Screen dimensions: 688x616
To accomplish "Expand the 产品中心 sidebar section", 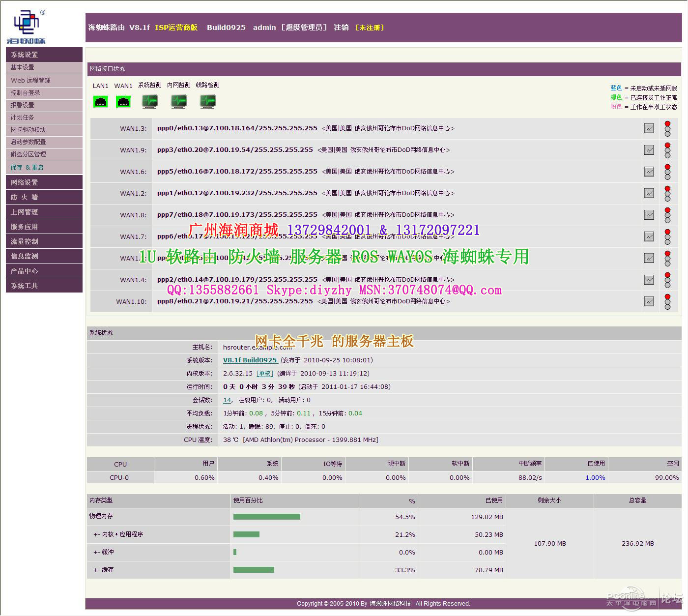I will pos(44,270).
